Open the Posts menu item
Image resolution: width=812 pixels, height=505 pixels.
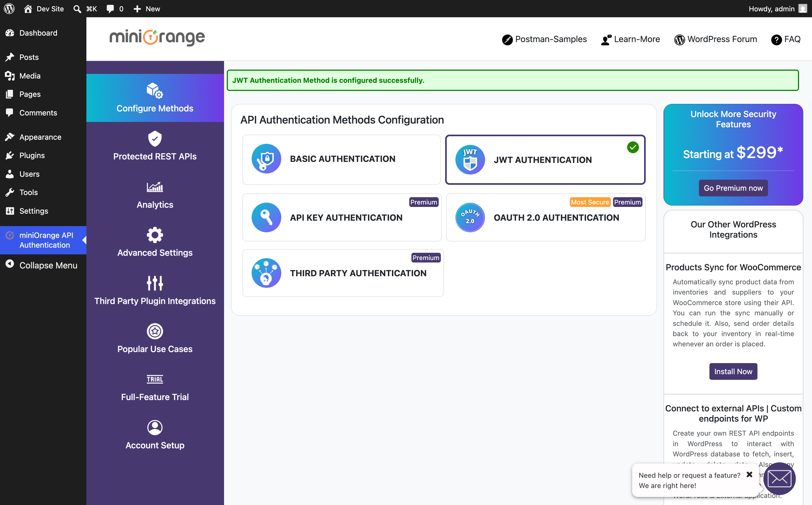tap(43, 57)
